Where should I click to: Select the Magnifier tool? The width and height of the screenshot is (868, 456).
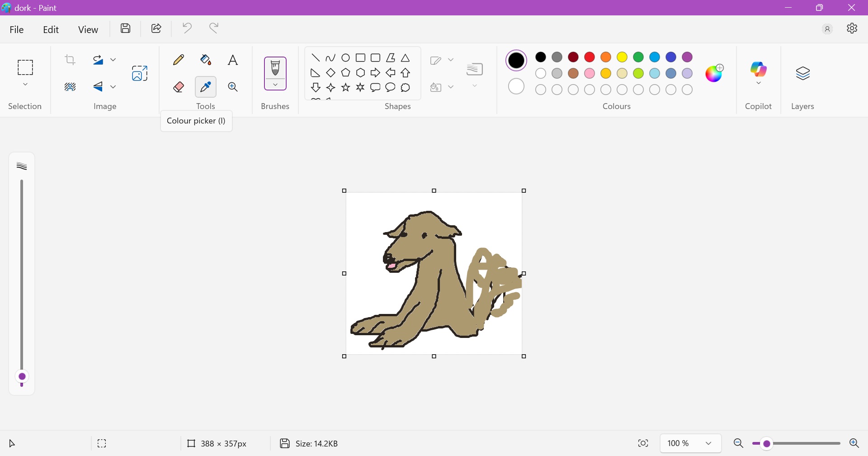233,87
